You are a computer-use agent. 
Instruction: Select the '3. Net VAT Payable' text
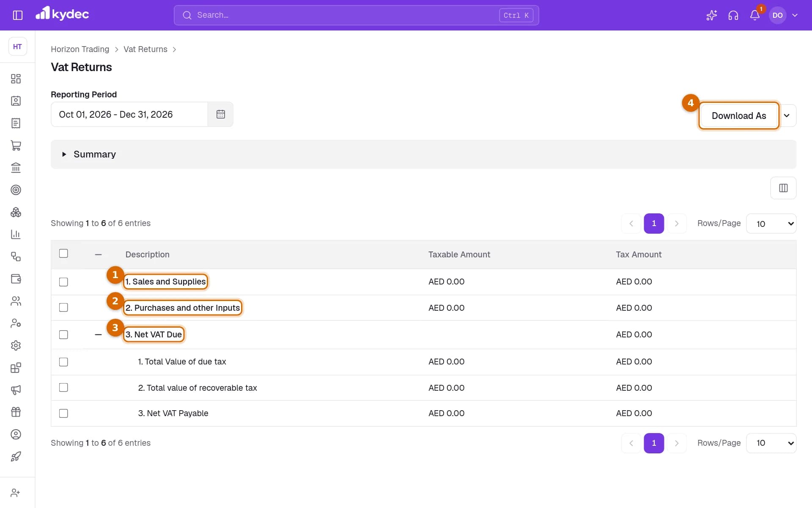click(173, 413)
